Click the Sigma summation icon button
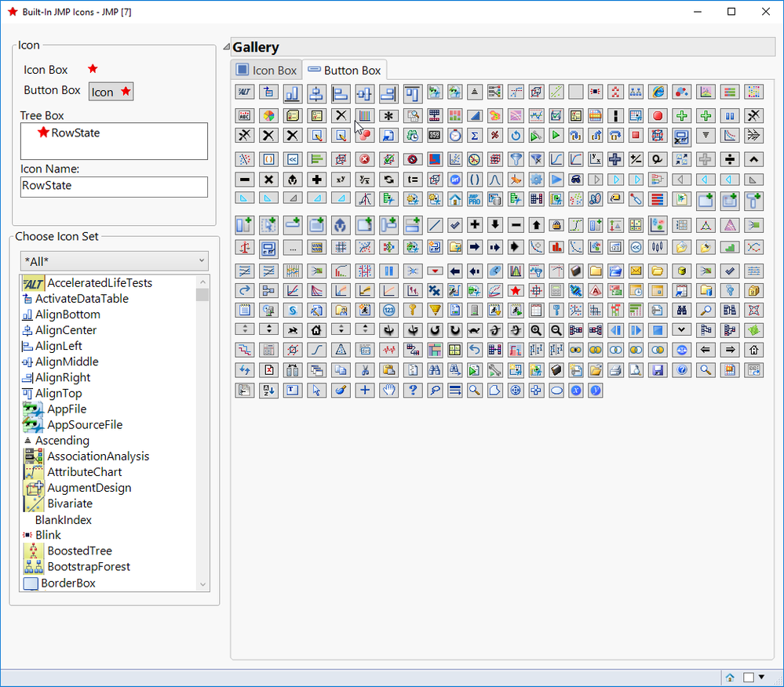Viewport: 784px width, 687px height. point(475,136)
